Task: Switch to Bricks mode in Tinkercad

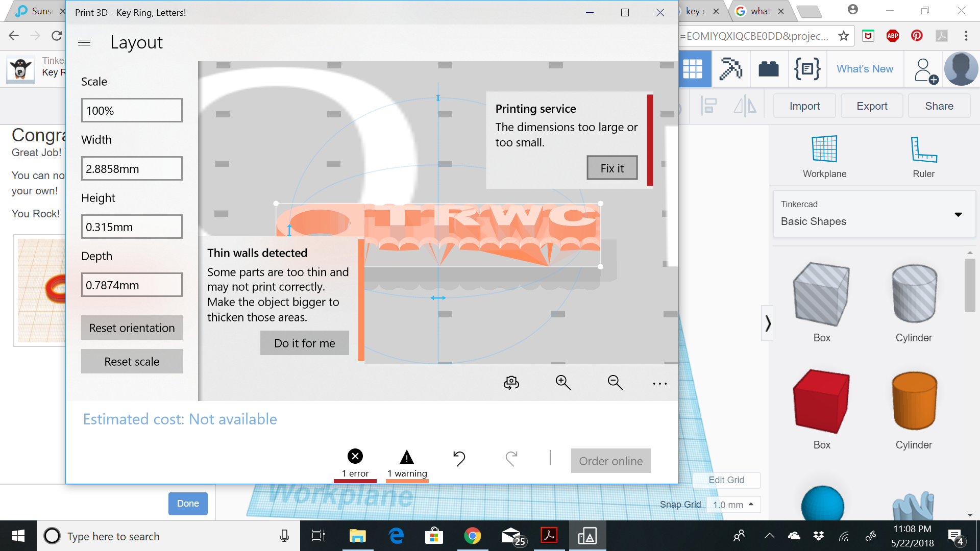Action: (768, 68)
